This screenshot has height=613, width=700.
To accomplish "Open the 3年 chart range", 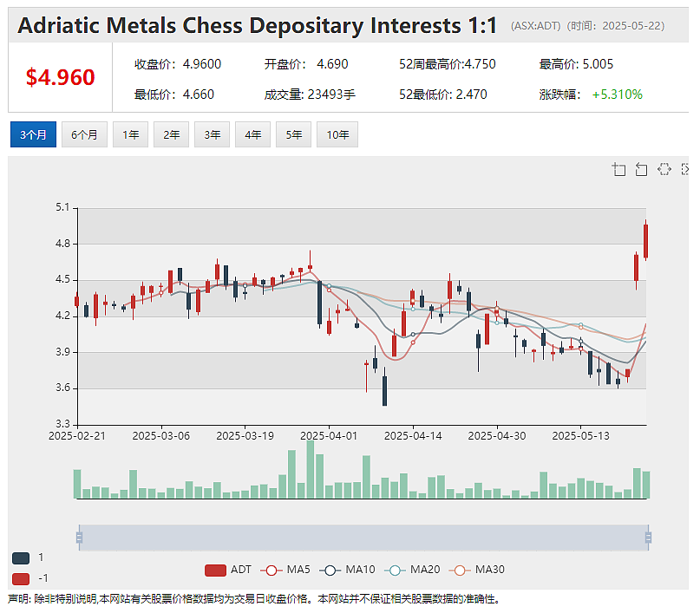I will [212, 134].
